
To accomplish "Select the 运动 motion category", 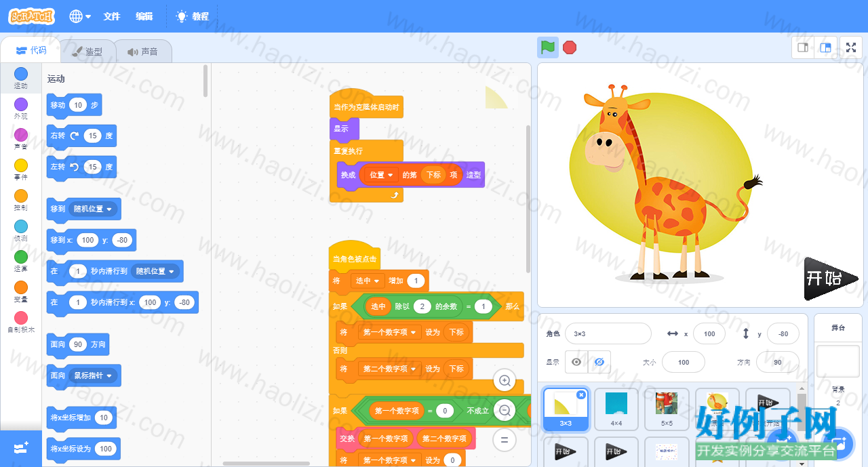I will (21, 78).
